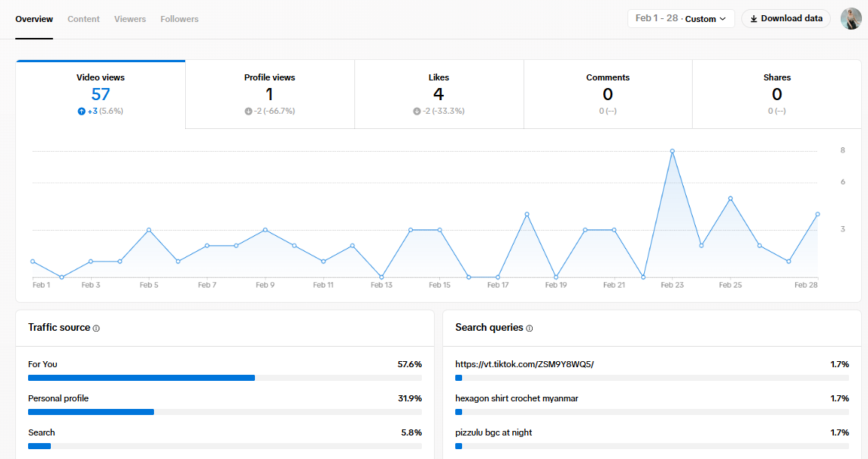Click the down-arrow icon under Likes
The image size is (868, 459).
click(x=417, y=112)
